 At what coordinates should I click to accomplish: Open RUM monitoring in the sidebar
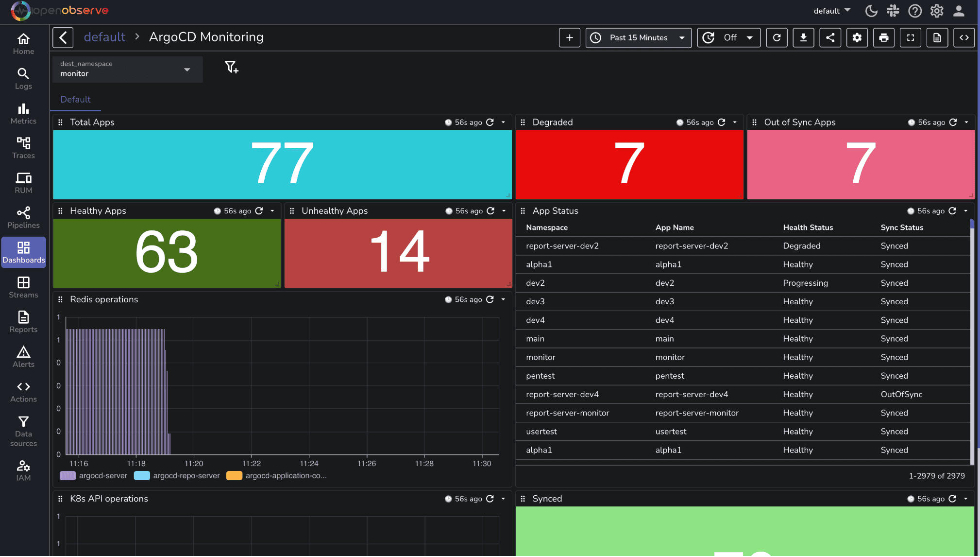(23, 182)
